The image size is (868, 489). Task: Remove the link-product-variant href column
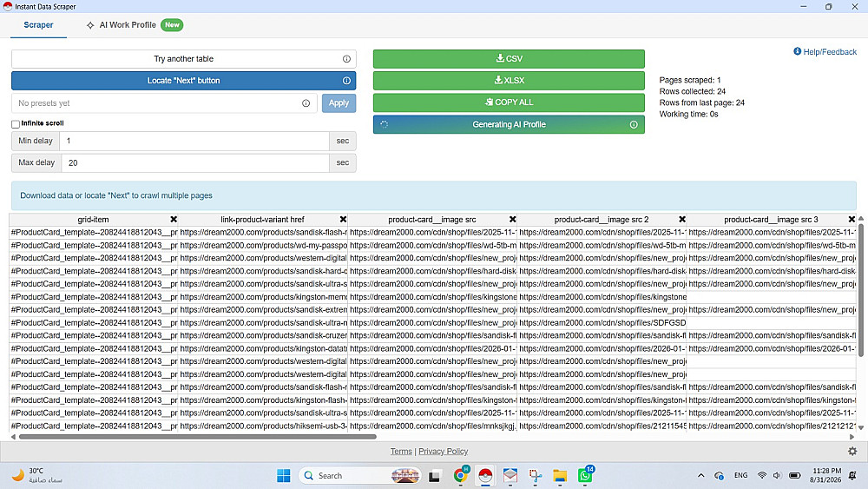coord(343,219)
